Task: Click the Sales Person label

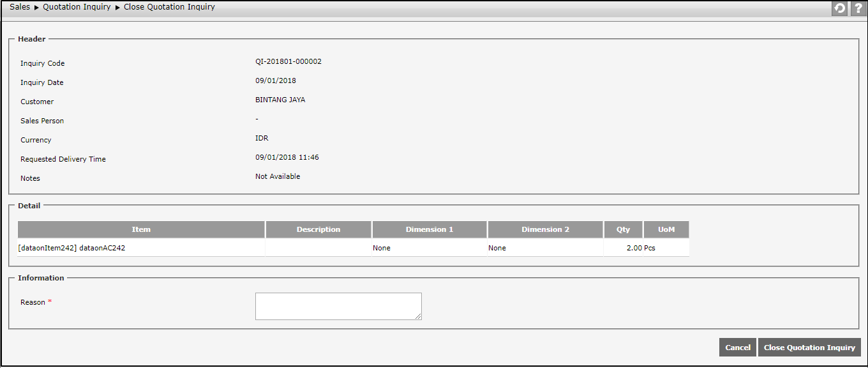Action: (42, 121)
